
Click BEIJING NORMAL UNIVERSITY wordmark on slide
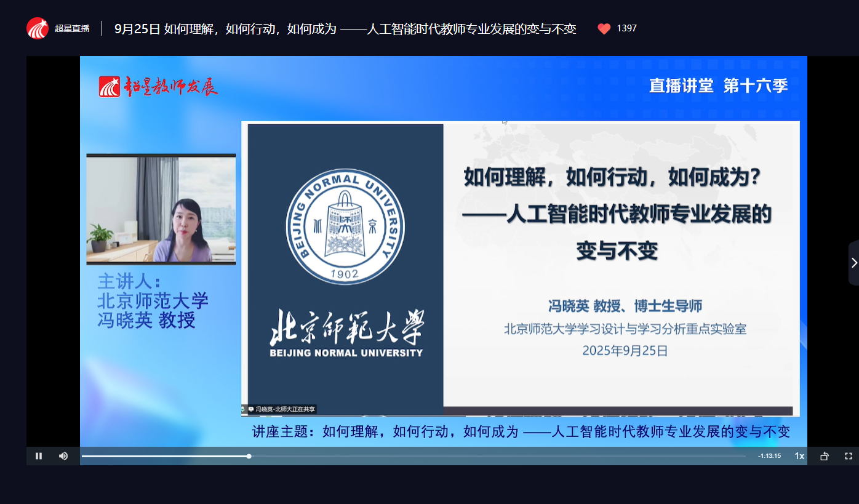346,353
